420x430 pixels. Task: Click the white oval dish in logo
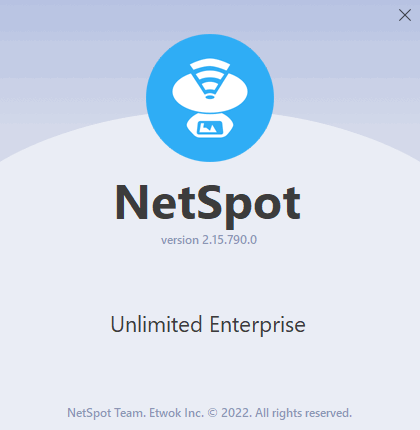click(x=210, y=92)
